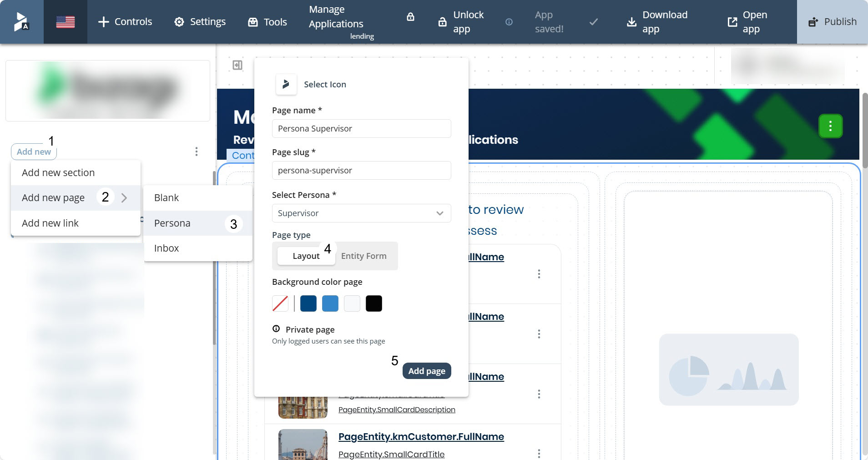868x460 pixels.
Task: Click the collapse sidebar panel icon
Action: coord(237,65)
